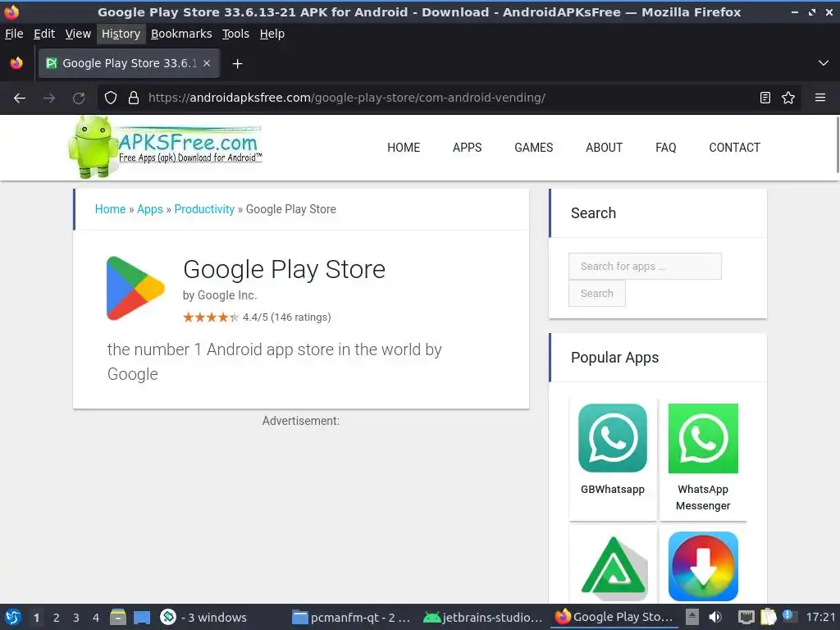
Task: Click the page vertical scrollbar
Action: pyautogui.click(x=837, y=144)
